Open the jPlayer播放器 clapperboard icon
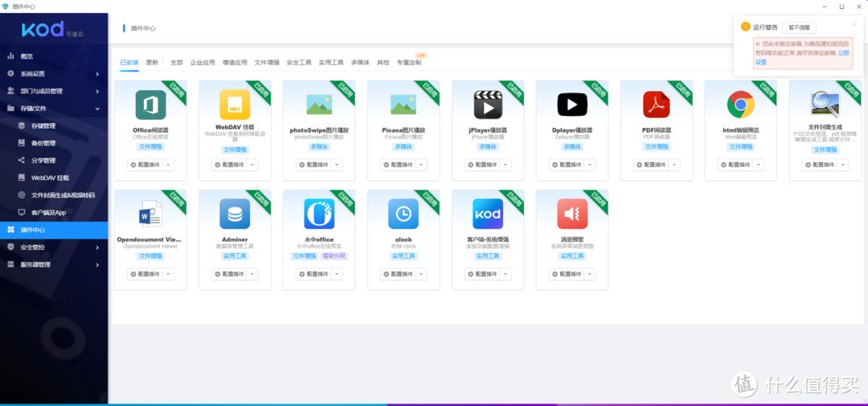 coord(488,105)
